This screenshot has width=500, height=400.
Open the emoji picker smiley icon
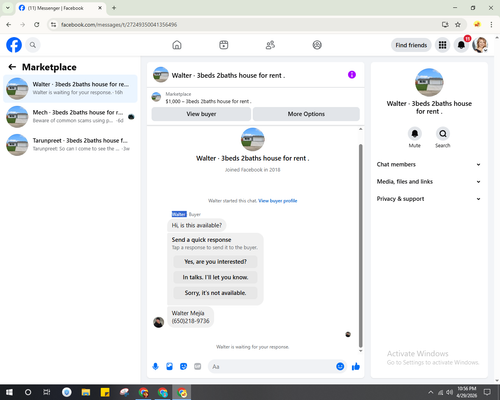click(340, 367)
